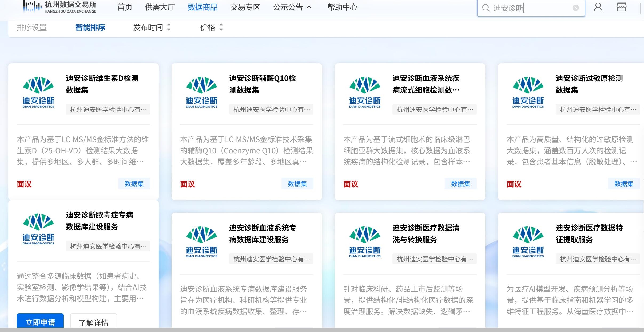Open 迪安诊断维生素D检测数据集 title
The width and height of the screenshot is (644, 332).
(x=102, y=84)
